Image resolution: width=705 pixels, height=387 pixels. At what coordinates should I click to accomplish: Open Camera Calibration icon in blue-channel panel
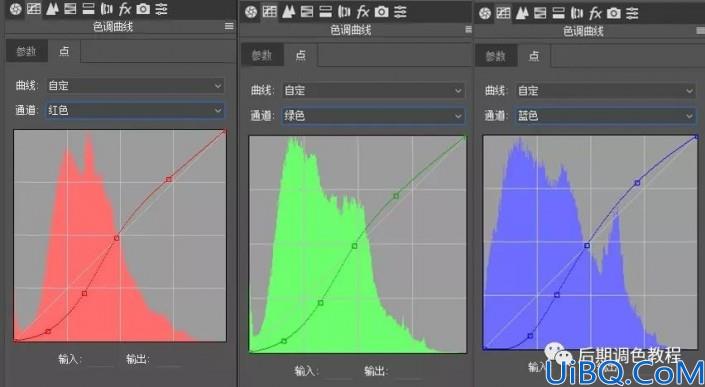(x=614, y=13)
